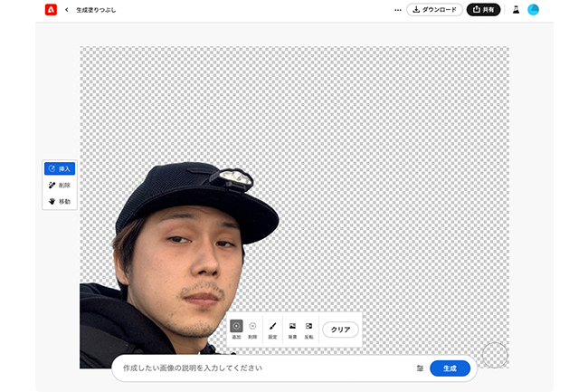Click the prompt description text field
Screen dimensions: 588x392
pos(262,368)
